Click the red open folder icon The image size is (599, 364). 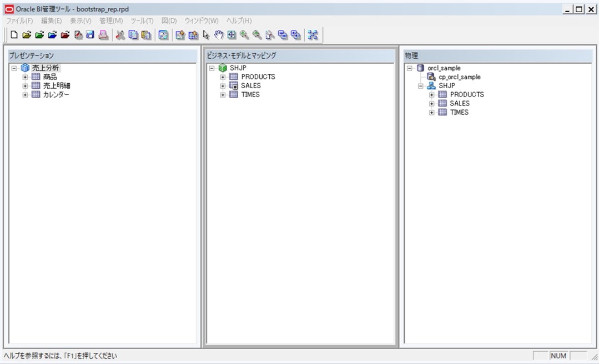(66, 35)
